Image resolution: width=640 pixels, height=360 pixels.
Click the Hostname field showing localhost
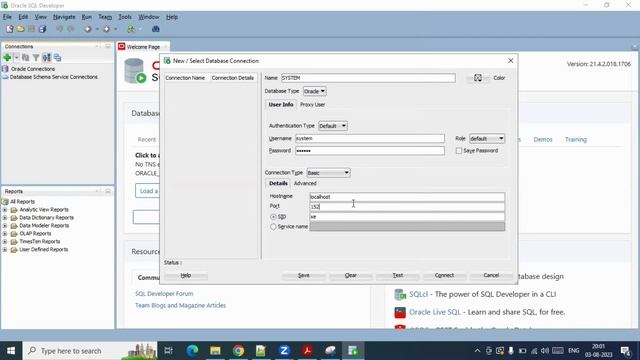(x=407, y=197)
